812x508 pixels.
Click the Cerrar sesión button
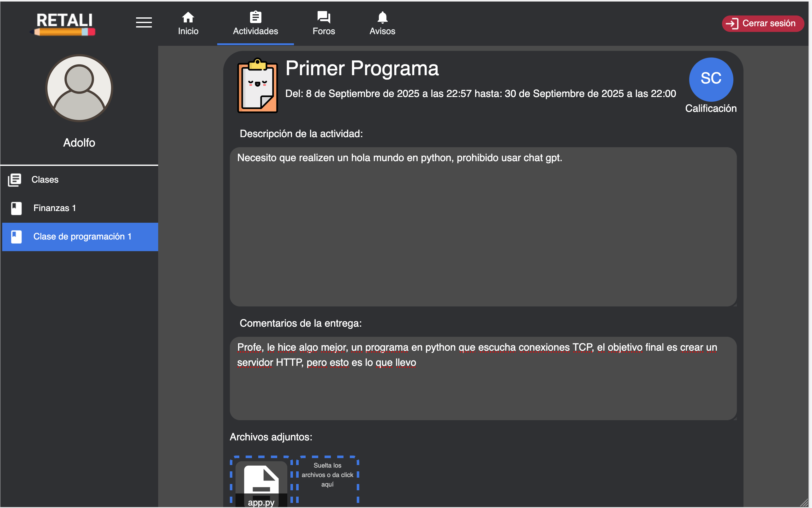(763, 23)
